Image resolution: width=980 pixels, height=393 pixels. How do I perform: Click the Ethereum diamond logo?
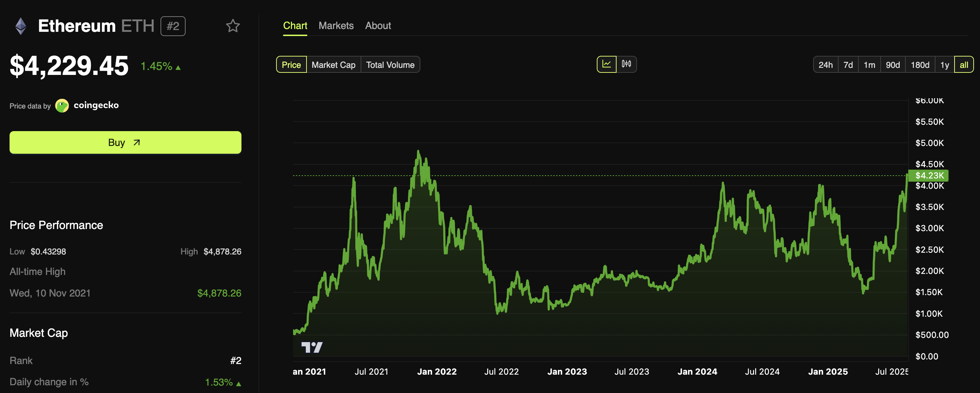pyautogui.click(x=21, y=26)
